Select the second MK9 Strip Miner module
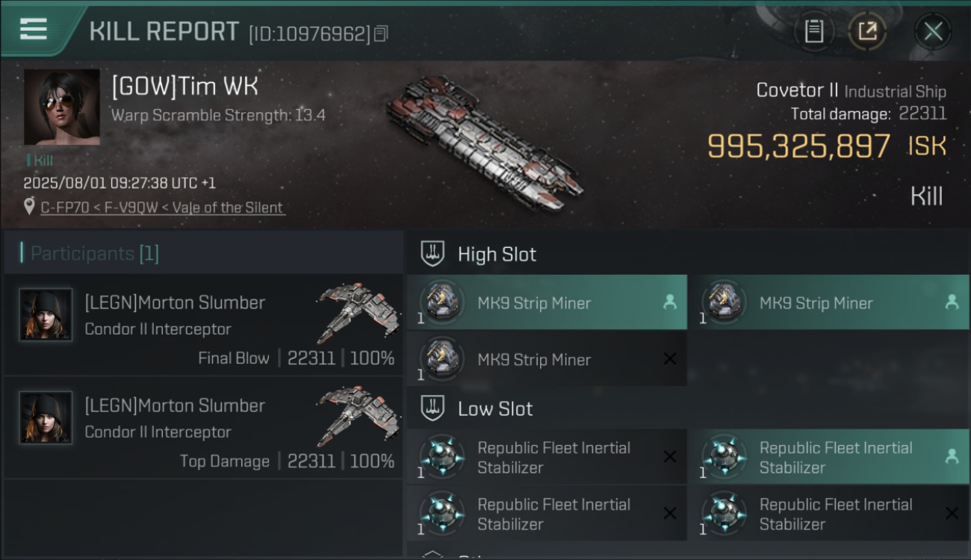Image resolution: width=971 pixels, height=560 pixels. [x=828, y=302]
